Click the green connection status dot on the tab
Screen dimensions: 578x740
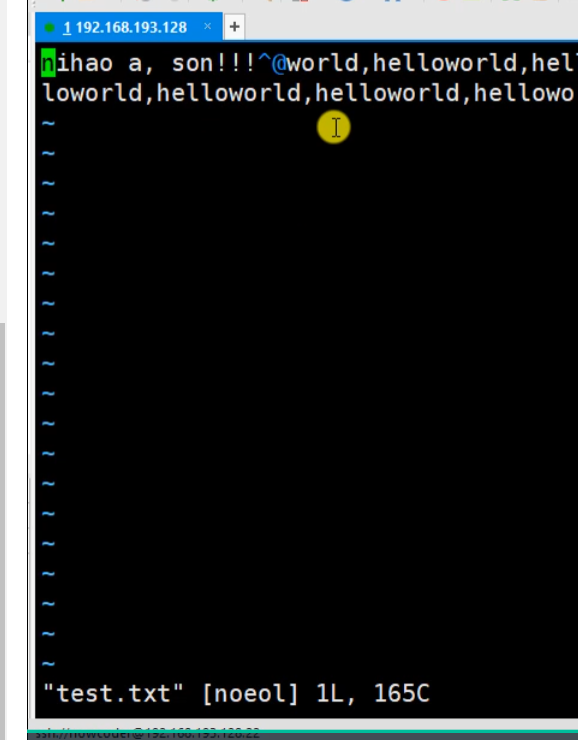point(49,28)
